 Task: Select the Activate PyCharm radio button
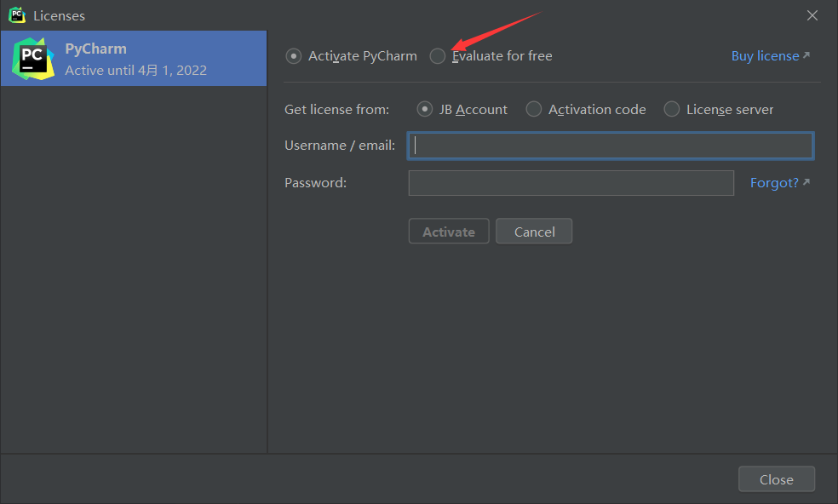click(294, 56)
